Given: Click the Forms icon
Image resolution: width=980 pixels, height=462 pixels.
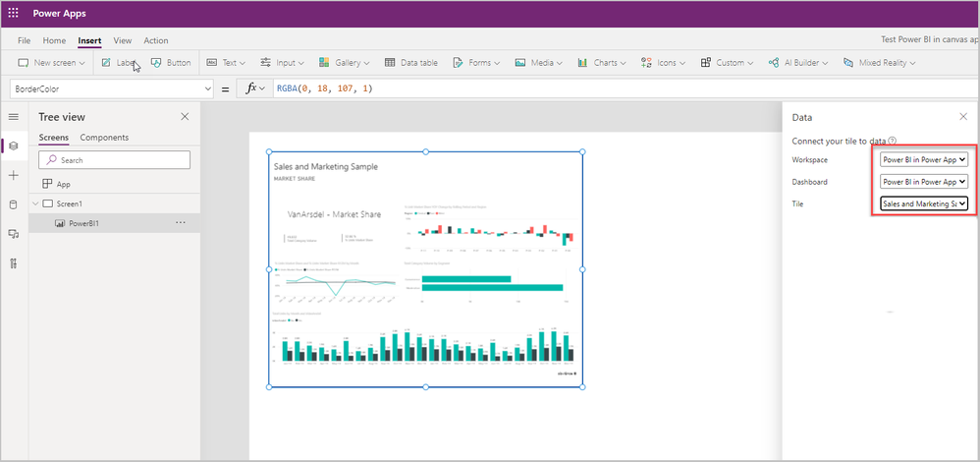Looking at the screenshot, I should click(458, 63).
